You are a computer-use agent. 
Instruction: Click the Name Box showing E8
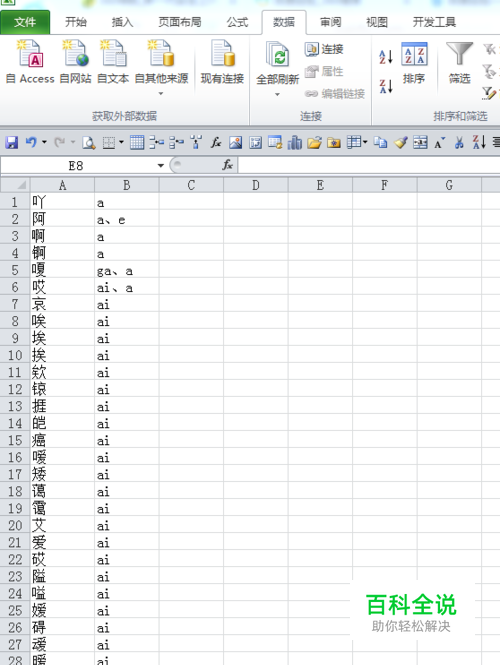[x=78, y=165]
